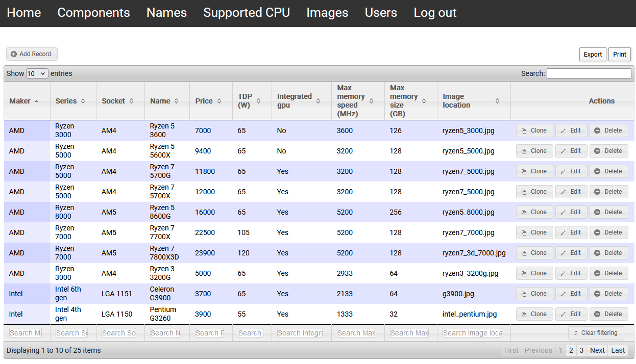Edit the Celeron G3900 record

571,294
